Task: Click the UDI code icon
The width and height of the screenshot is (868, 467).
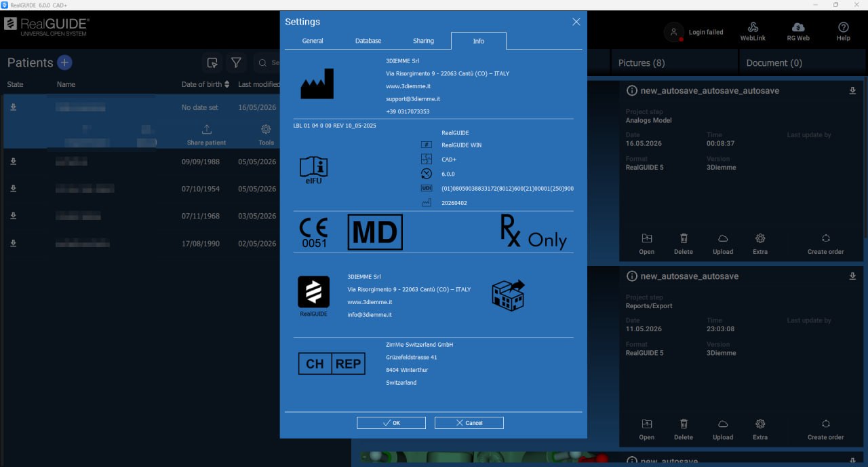Action: pos(427,188)
